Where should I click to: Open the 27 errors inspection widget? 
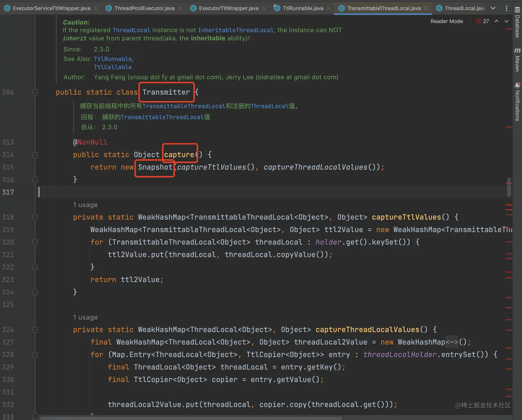point(483,21)
